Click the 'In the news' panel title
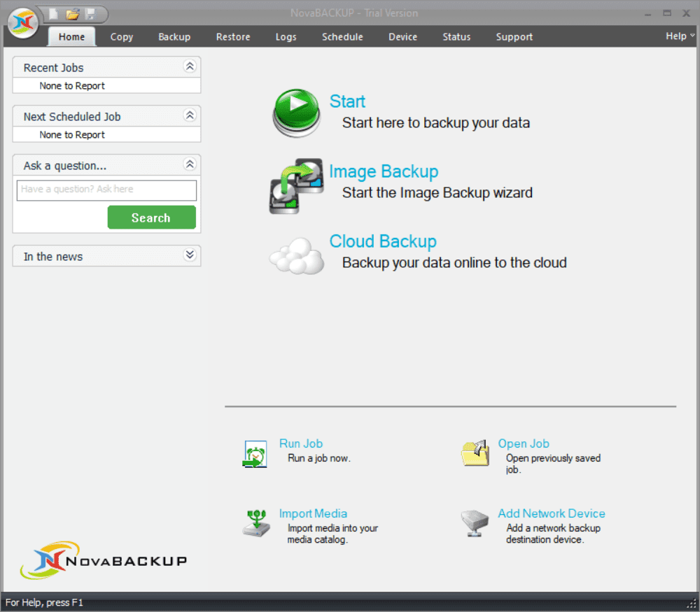 point(53,257)
